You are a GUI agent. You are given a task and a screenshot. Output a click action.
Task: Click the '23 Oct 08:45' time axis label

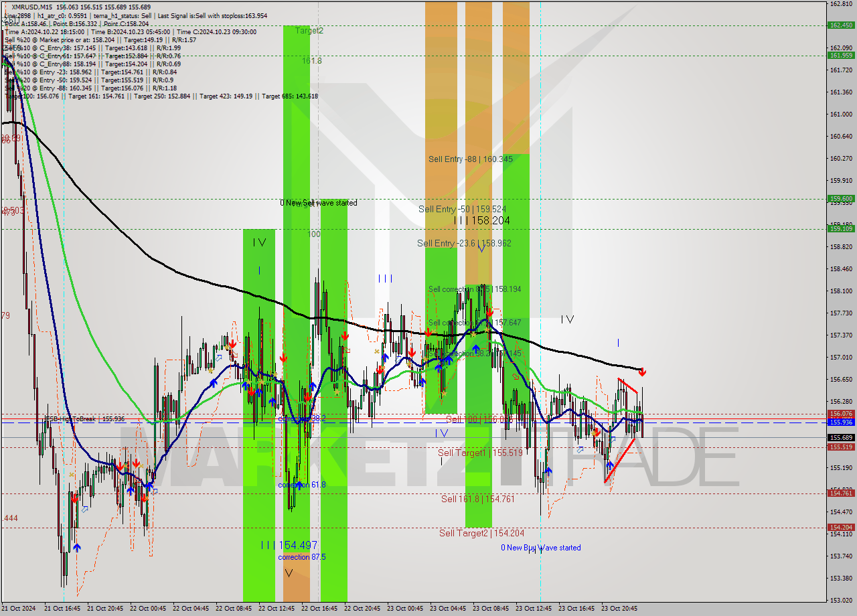(491, 609)
